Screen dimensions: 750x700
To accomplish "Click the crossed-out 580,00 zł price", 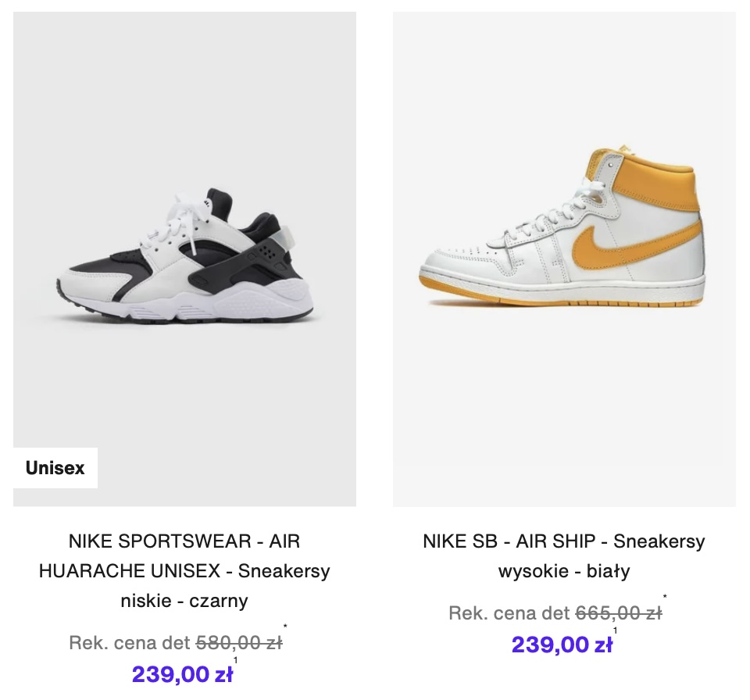I will click(239, 644).
